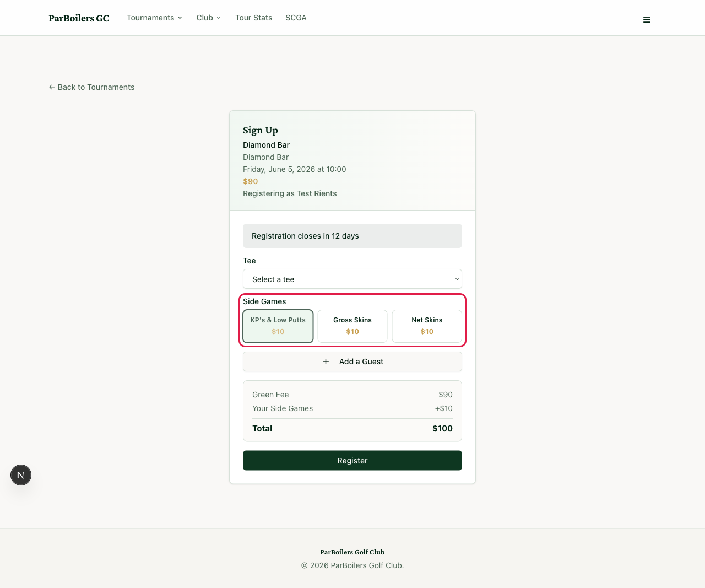Click the Register button

coord(352,461)
